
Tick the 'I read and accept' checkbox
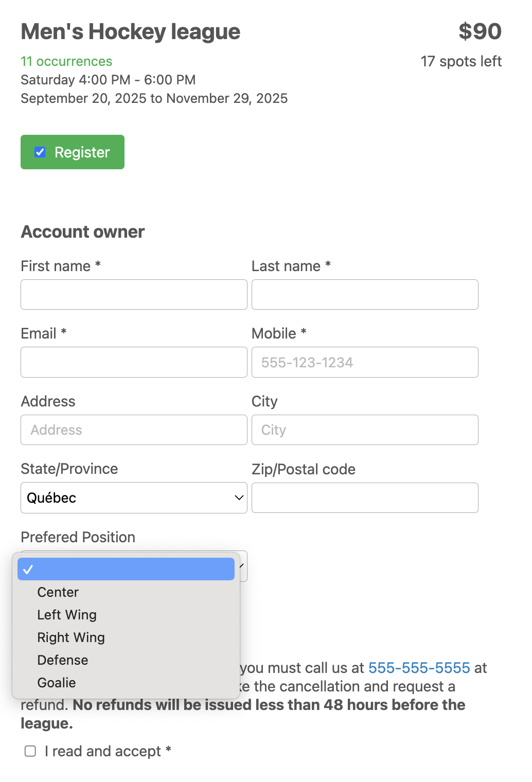pos(30,751)
